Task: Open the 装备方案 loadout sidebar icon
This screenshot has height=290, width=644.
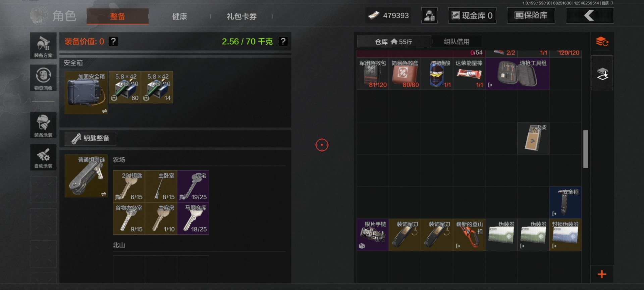Action: click(x=43, y=46)
